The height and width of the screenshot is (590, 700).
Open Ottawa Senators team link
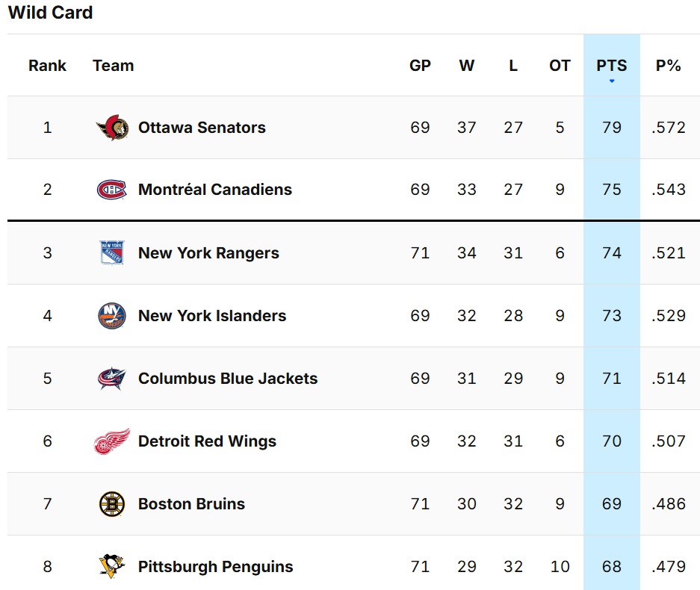tap(202, 128)
